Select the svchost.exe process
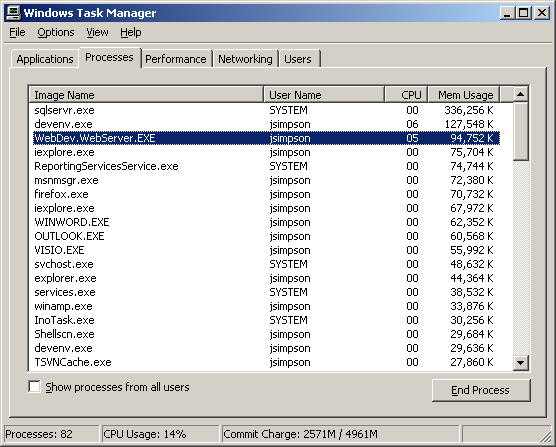 (266, 264)
